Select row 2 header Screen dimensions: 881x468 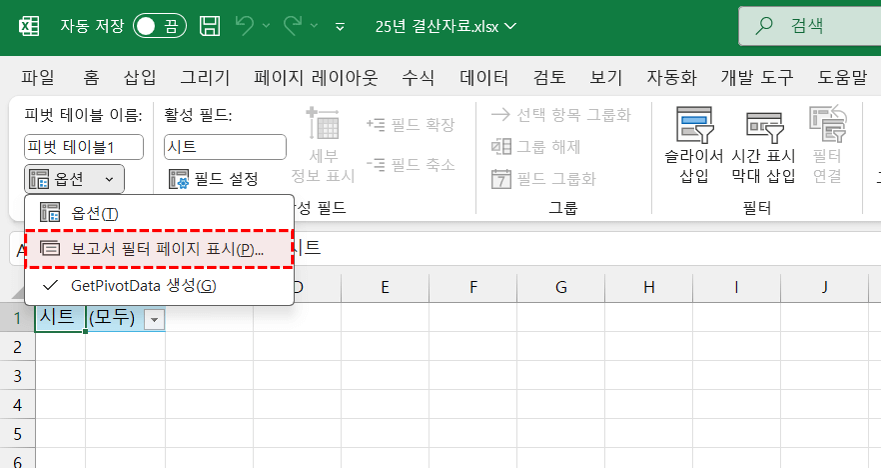(x=17, y=347)
